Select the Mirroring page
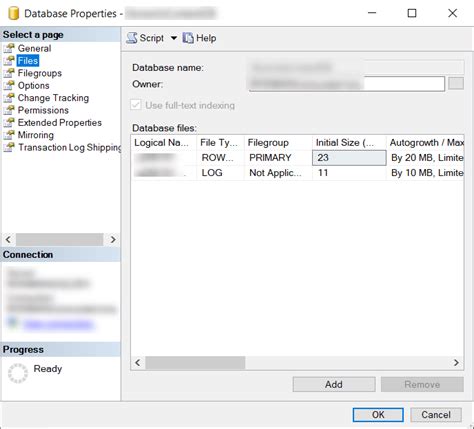 tap(36, 135)
